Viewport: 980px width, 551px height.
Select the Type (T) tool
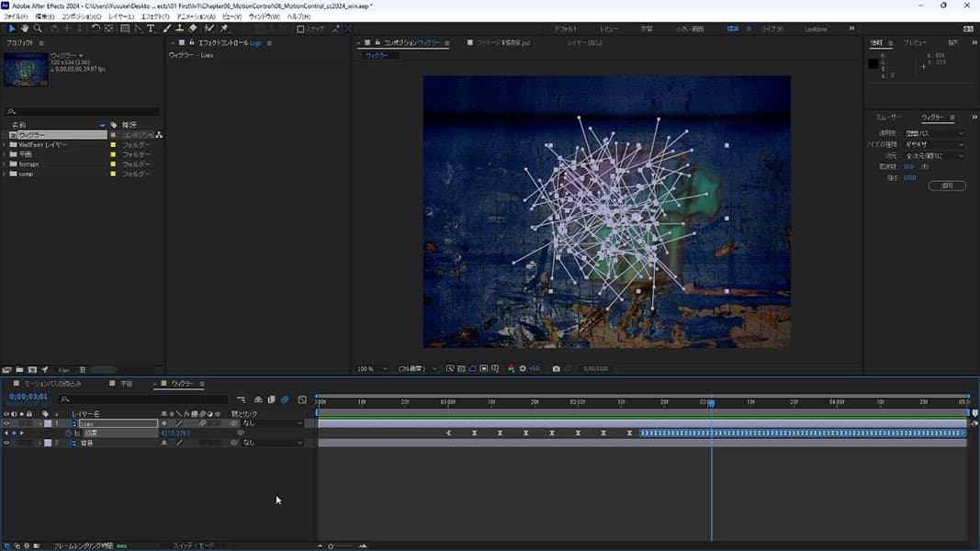(x=151, y=28)
